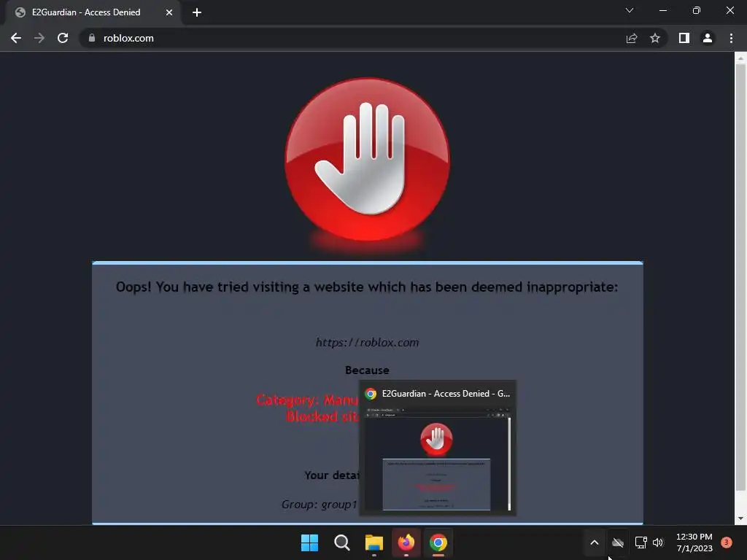
Task: Open network settings tray icon
Action: click(x=641, y=542)
